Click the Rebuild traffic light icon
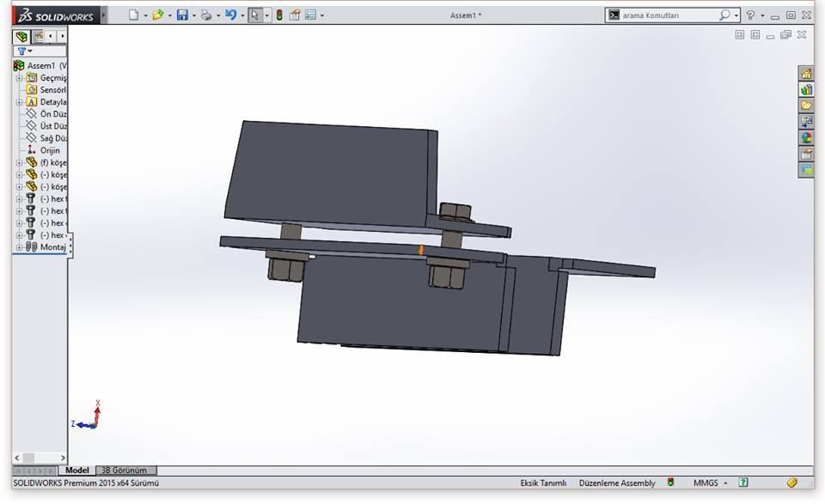Viewport: 825px width, 504px height. point(279,15)
